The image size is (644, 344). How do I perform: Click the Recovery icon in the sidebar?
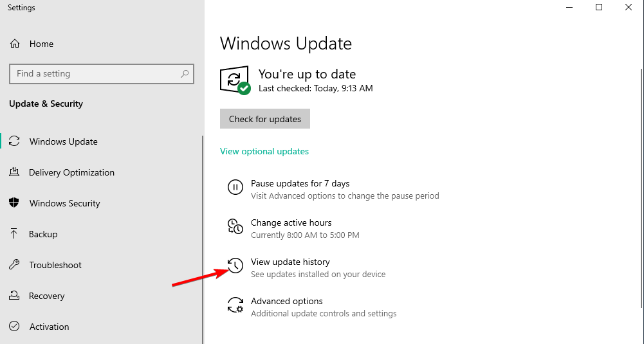(14, 296)
